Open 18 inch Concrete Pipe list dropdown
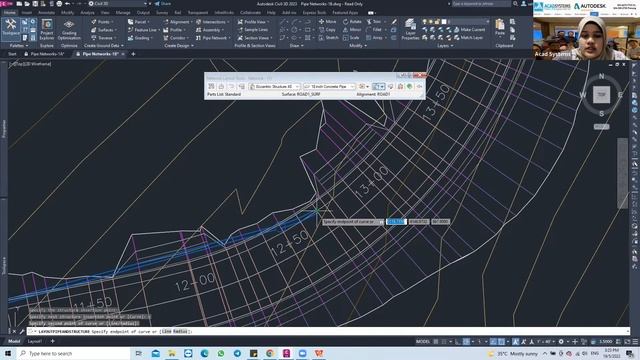The width and height of the screenshot is (640, 360). (x=329, y=87)
